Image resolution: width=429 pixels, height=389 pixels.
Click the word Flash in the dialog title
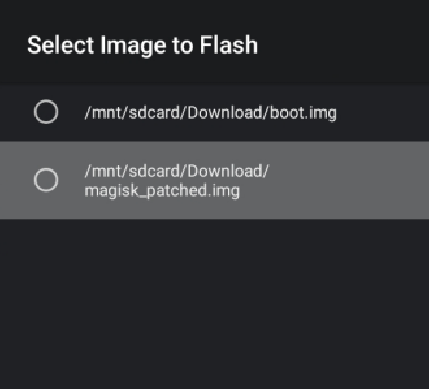[x=229, y=45]
